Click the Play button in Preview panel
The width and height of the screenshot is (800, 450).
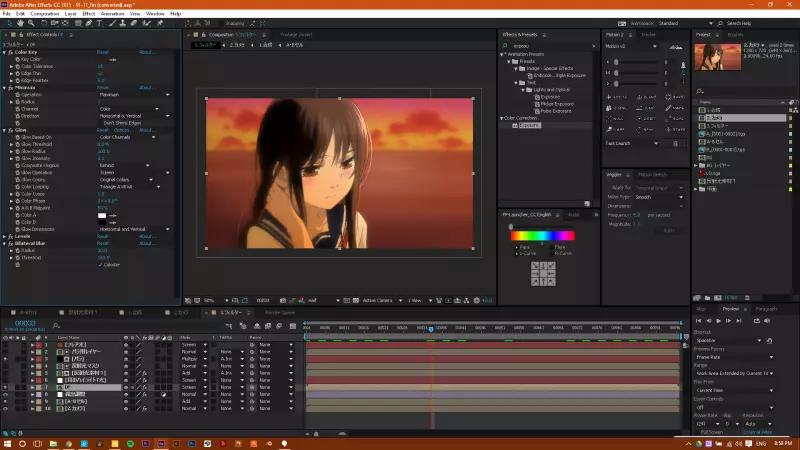point(718,321)
